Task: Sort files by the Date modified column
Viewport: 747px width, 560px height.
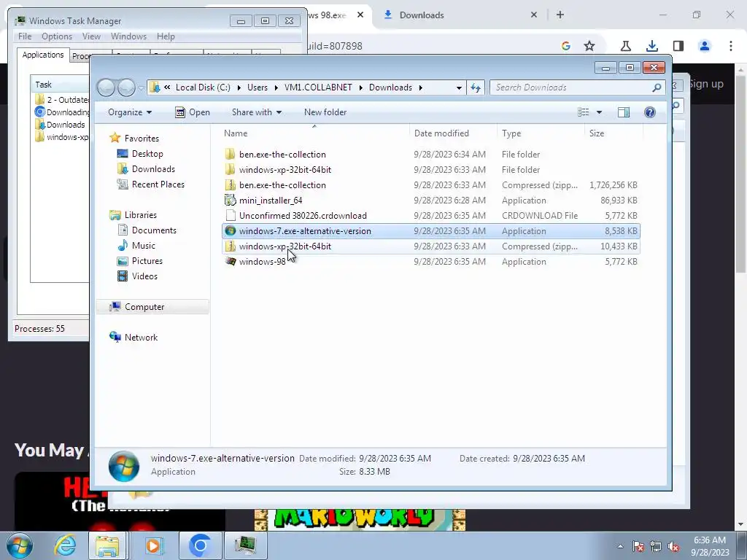Action: point(453,133)
